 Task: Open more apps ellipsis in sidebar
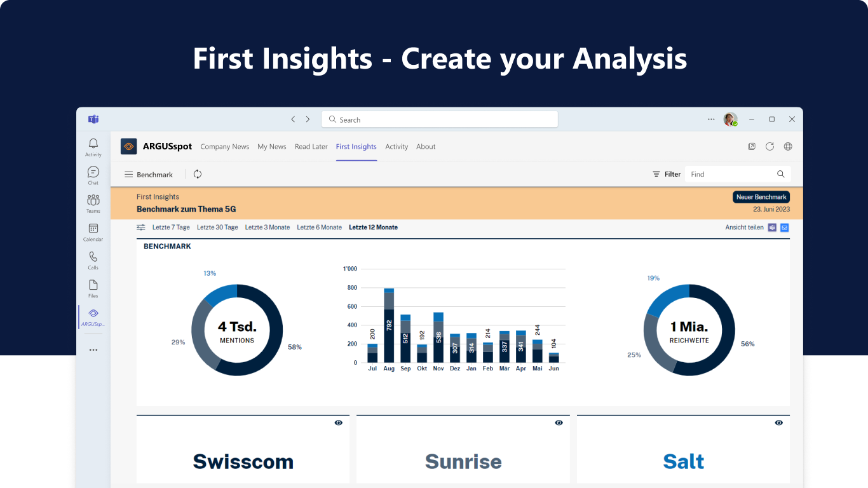tap(93, 349)
